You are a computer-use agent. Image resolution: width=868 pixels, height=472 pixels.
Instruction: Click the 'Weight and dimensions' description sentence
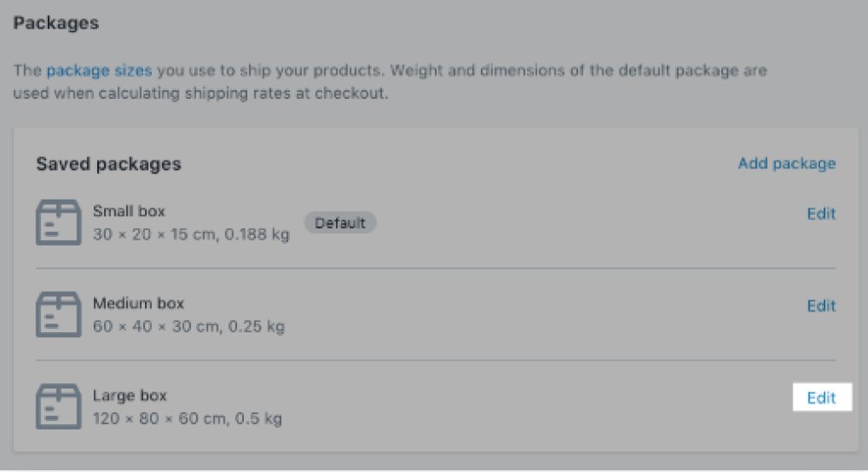point(578,70)
